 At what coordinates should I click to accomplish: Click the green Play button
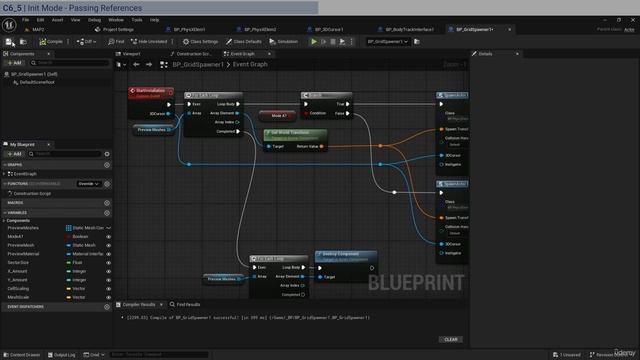coord(313,42)
